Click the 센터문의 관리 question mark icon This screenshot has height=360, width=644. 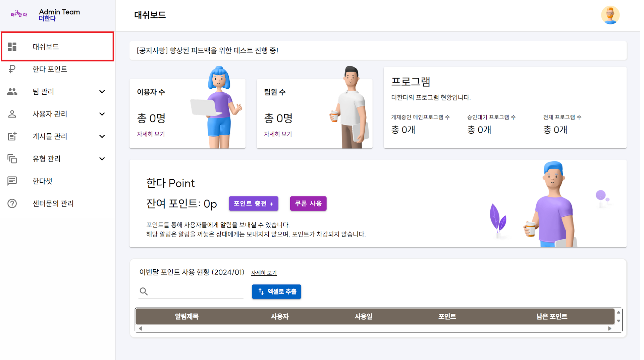[12, 204]
